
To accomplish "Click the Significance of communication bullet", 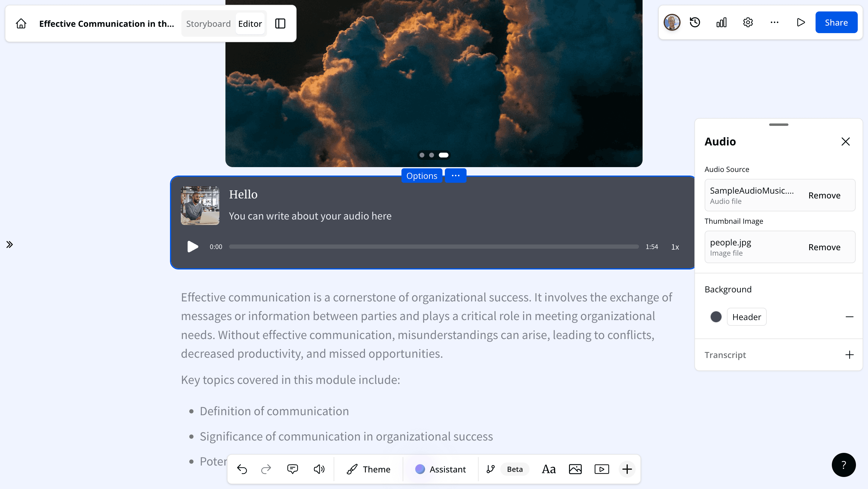I will 346,437.
